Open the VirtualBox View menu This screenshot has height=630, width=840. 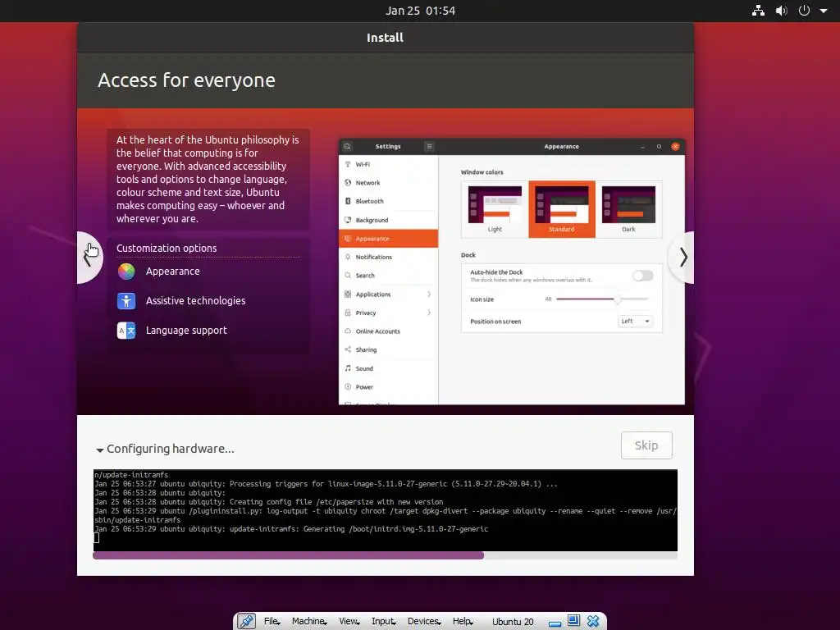click(349, 622)
